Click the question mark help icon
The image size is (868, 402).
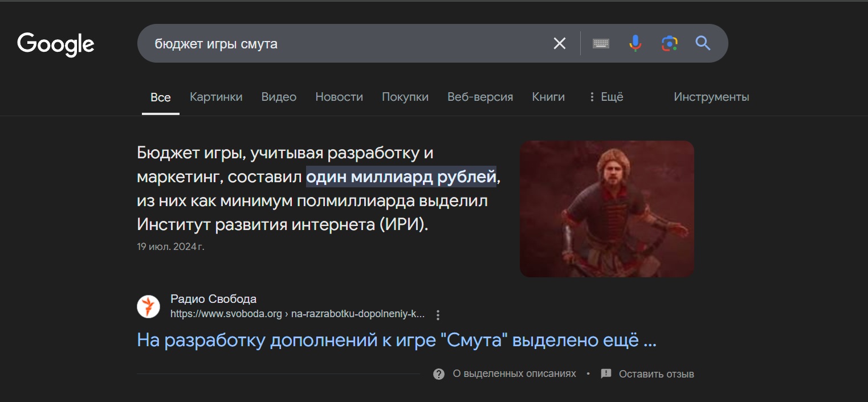(439, 374)
